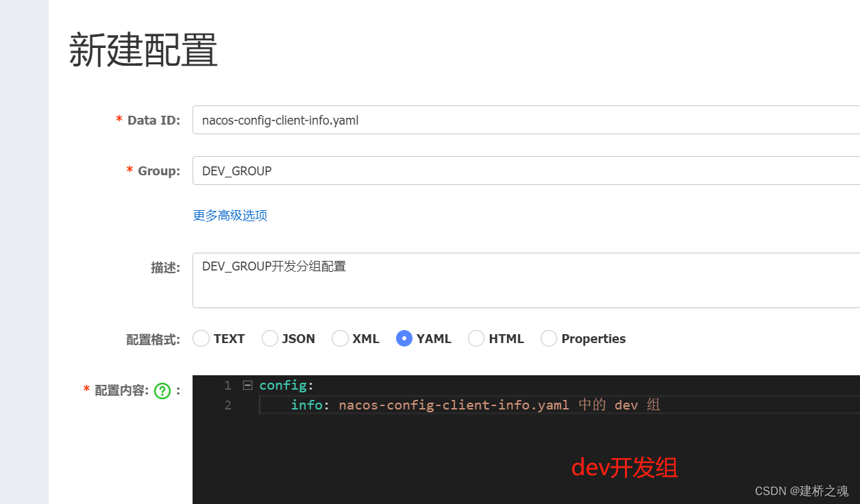Click line number 2 in the editor
Image resolution: width=860 pixels, height=504 pixels.
point(228,405)
